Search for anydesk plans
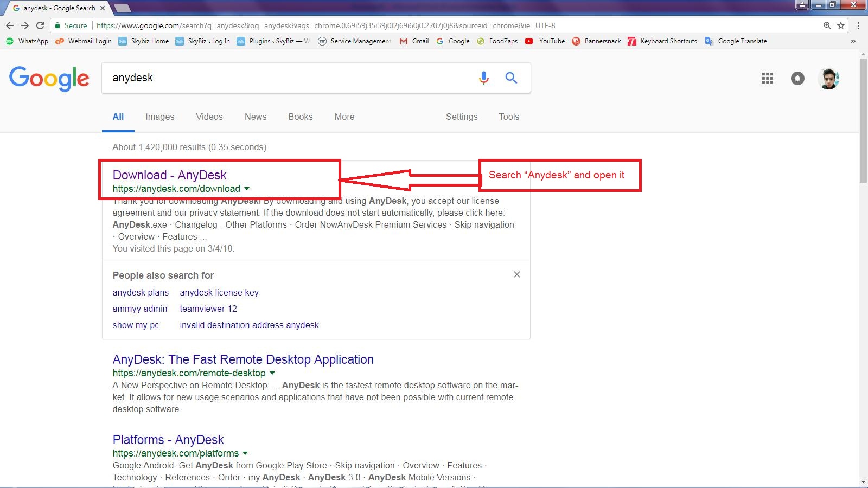The width and height of the screenshot is (868, 488). click(141, 293)
